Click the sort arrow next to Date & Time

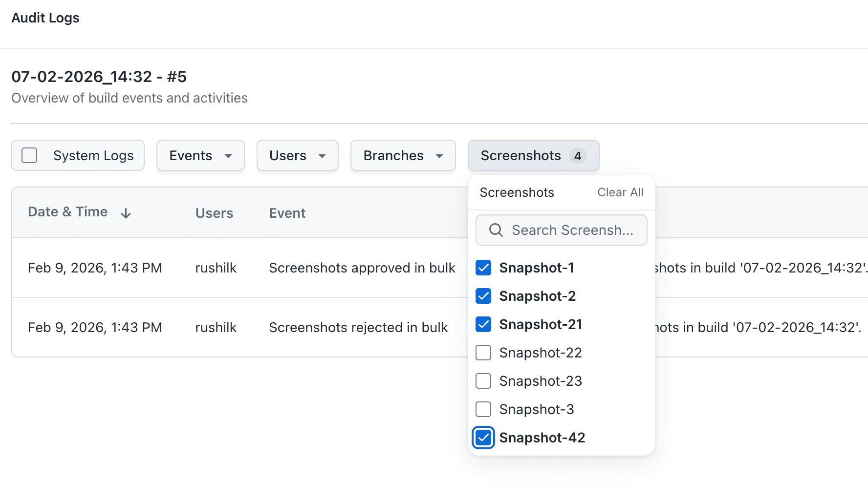pyautogui.click(x=126, y=213)
